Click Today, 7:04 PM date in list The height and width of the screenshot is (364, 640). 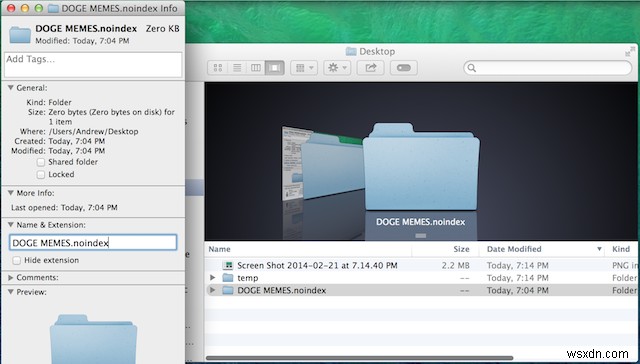pyautogui.click(x=518, y=291)
